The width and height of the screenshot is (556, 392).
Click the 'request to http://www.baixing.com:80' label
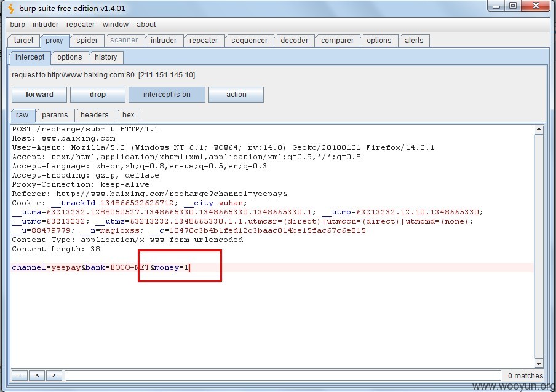(73, 75)
